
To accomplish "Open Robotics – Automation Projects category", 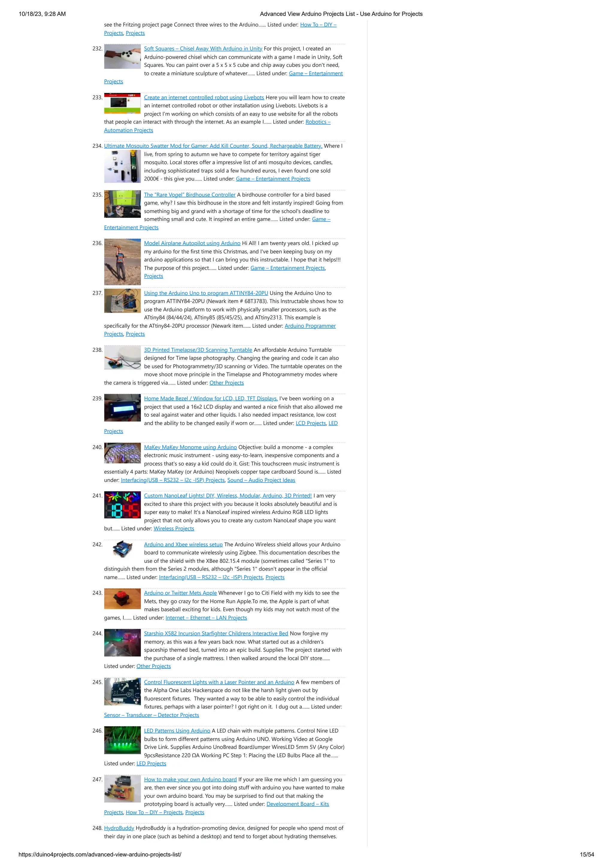I will click(318, 122).
